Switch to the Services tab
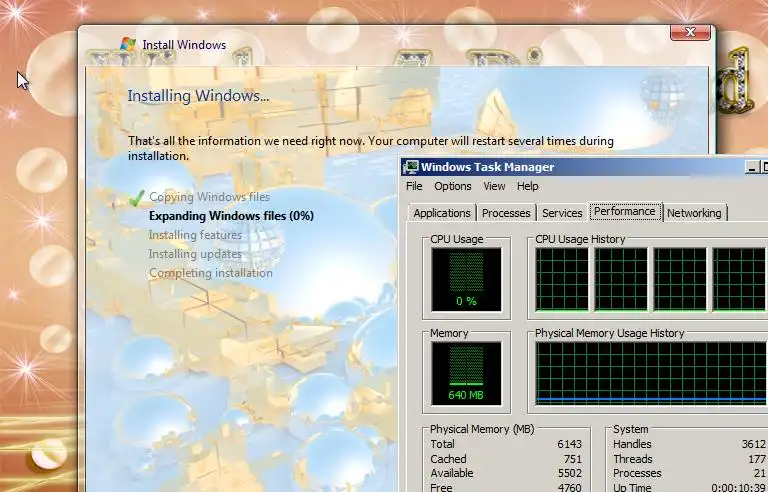 [562, 213]
